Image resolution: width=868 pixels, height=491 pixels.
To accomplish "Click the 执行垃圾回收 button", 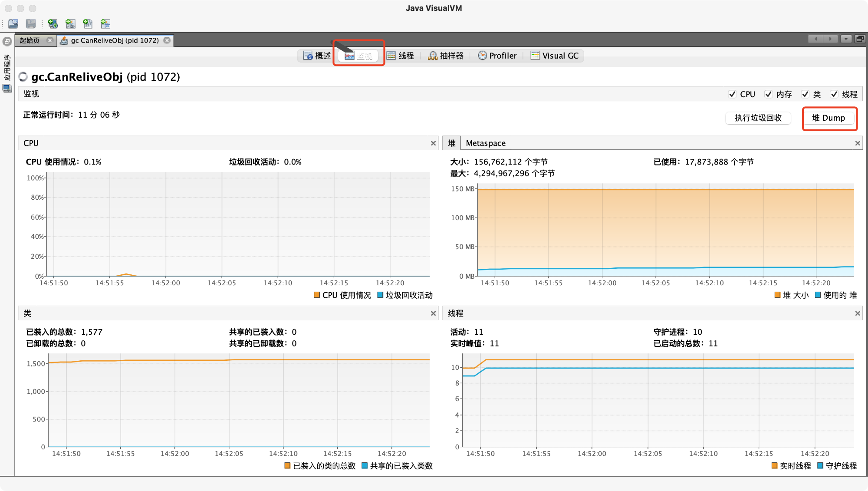I will pyautogui.click(x=758, y=118).
